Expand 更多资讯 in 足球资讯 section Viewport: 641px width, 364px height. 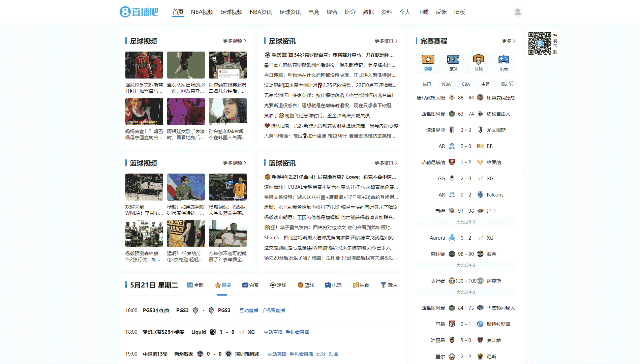386,41
